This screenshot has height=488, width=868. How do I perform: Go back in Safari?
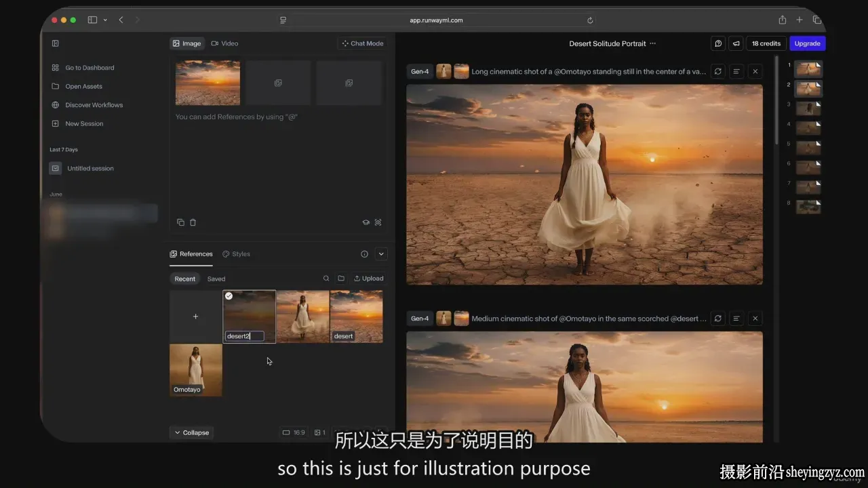click(121, 20)
